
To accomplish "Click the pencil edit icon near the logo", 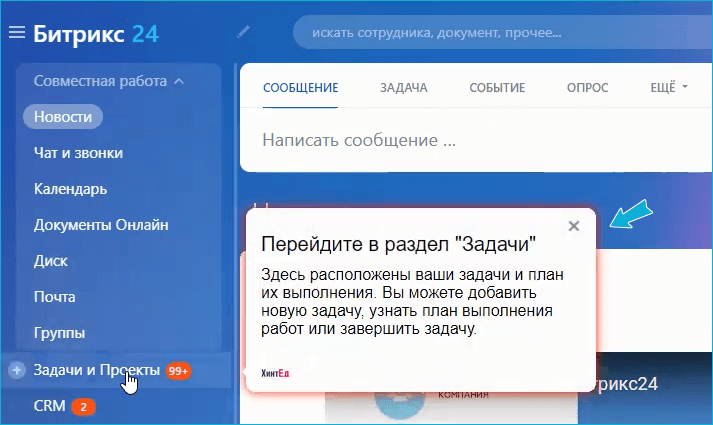I will 244,32.
